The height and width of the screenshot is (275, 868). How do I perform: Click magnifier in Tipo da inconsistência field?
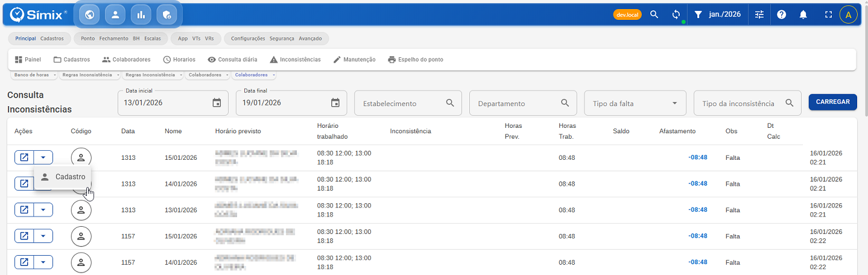click(x=790, y=103)
